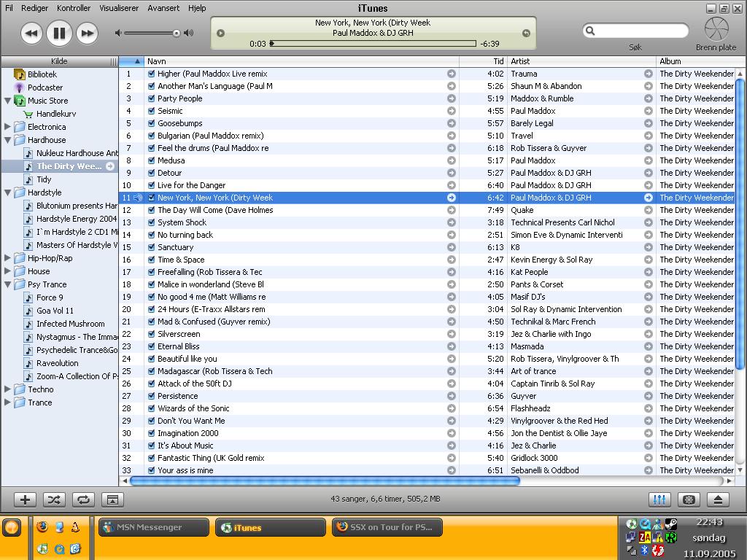
Task: Expand the Electronica folder
Action: click(7, 127)
